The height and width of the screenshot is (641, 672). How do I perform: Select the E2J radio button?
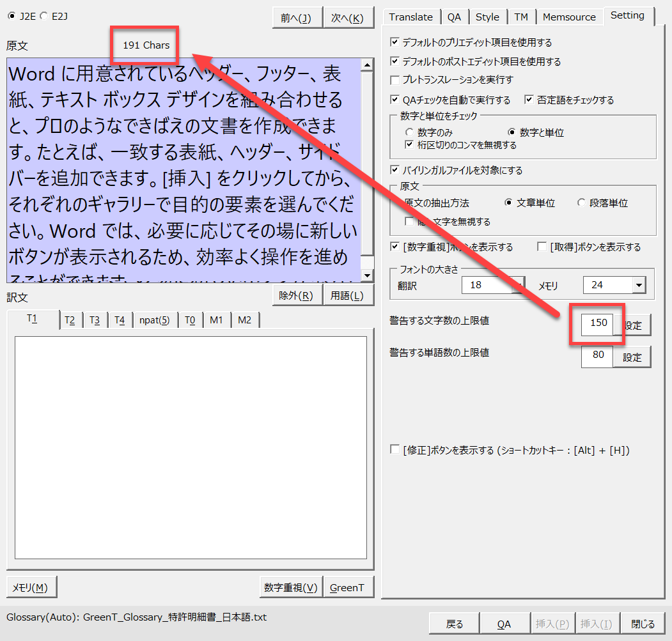coord(43,16)
